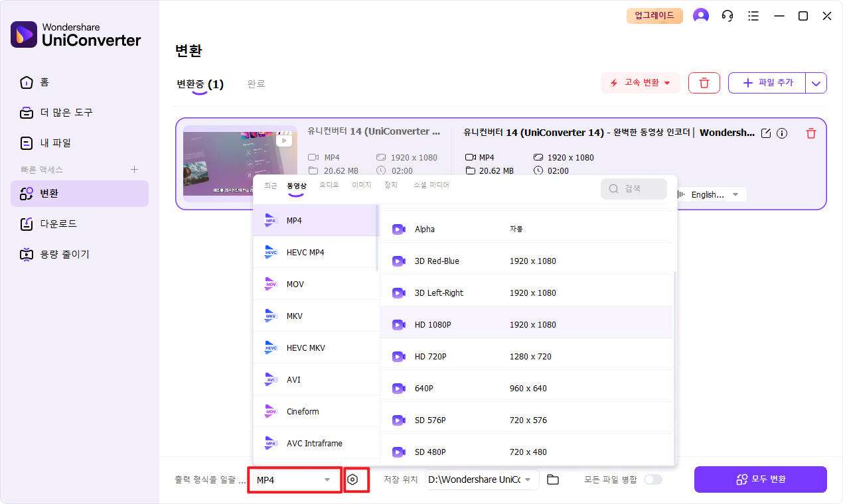Click the 업그레이드 button
The width and height of the screenshot is (843, 504).
pyautogui.click(x=654, y=16)
